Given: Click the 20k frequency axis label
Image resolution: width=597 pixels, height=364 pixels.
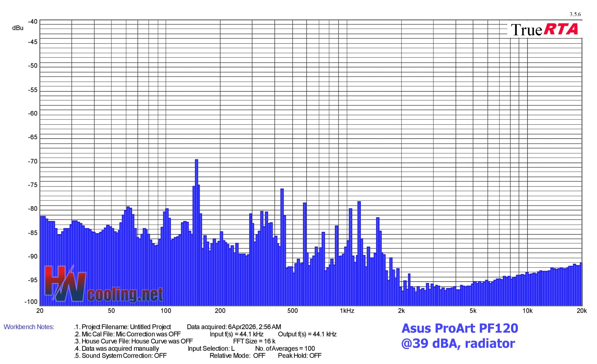Looking at the screenshot, I should click(x=582, y=311).
